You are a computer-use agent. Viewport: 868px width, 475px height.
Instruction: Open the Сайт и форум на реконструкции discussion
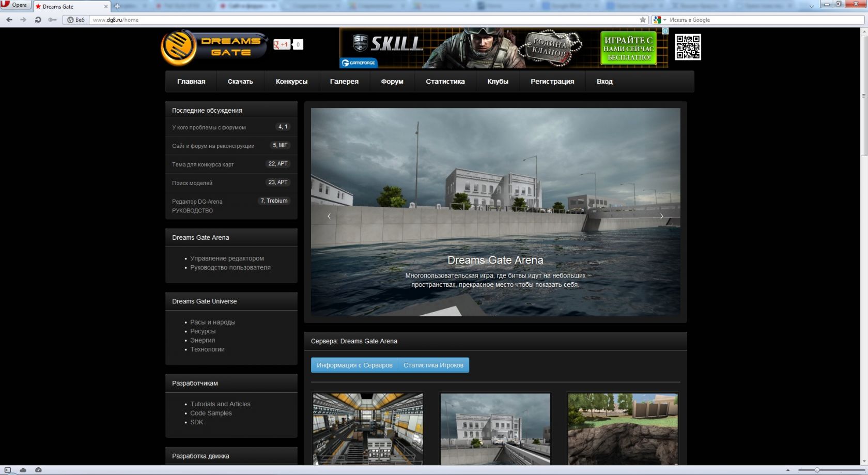pos(213,146)
